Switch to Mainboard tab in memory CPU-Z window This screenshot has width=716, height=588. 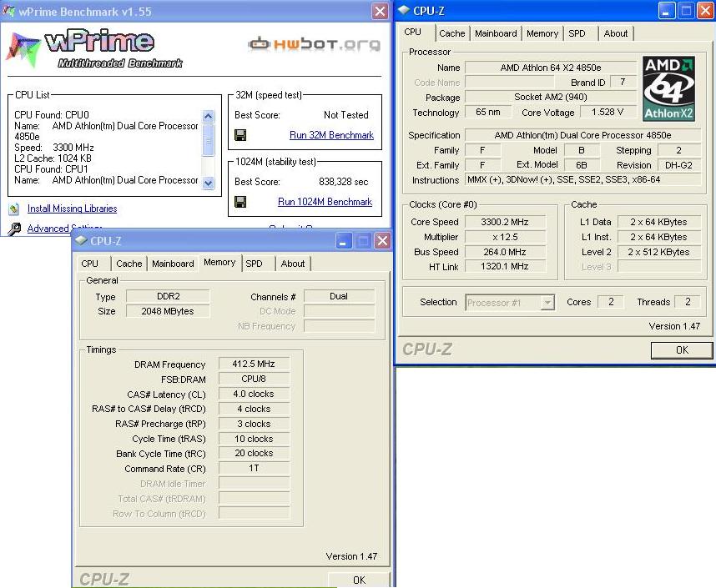point(173,264)
